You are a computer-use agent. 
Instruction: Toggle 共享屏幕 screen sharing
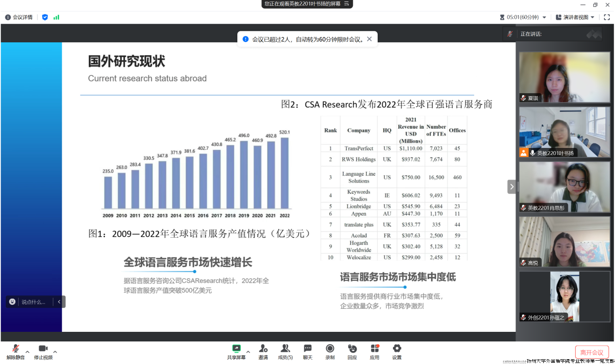[236, 351]
